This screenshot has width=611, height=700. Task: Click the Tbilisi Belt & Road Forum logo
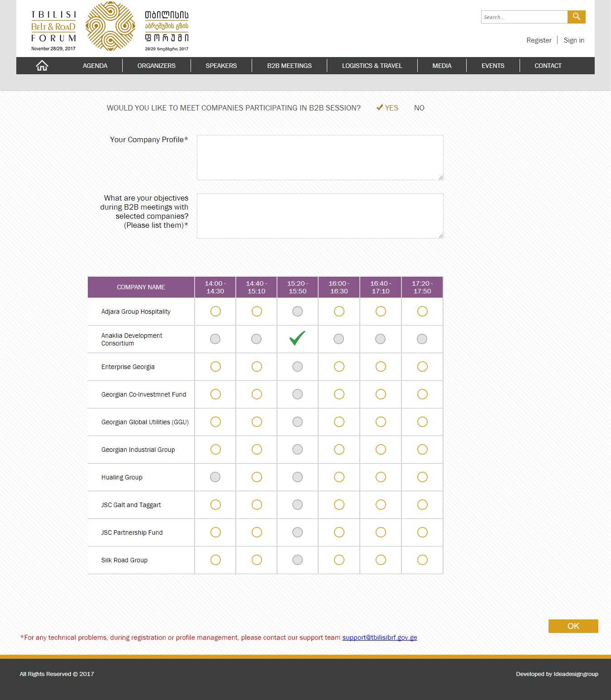[x=110, y=26]
